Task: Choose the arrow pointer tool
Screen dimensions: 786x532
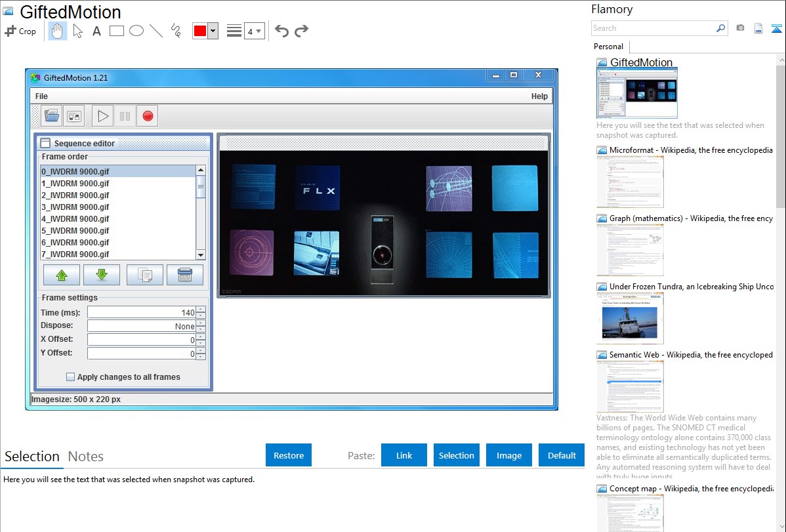Action: tap(77, 31)
